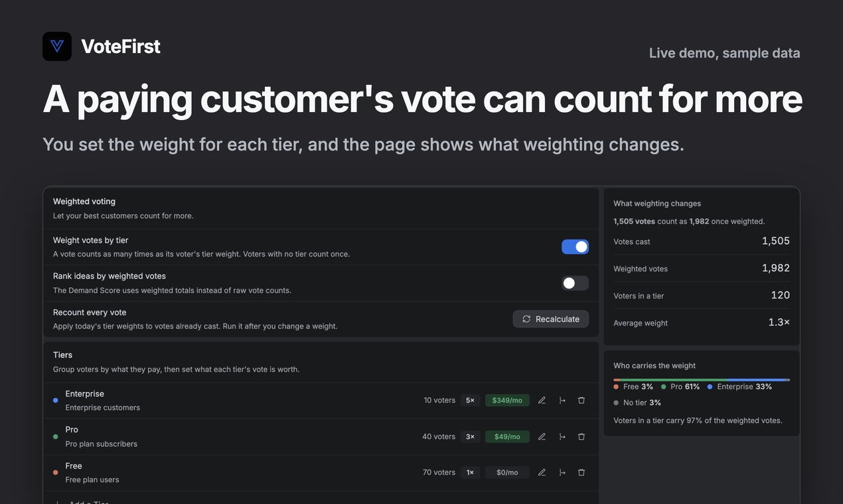Click the "Pro 61%" legend entry
The image size is (843, 504).
pos(680,387)
